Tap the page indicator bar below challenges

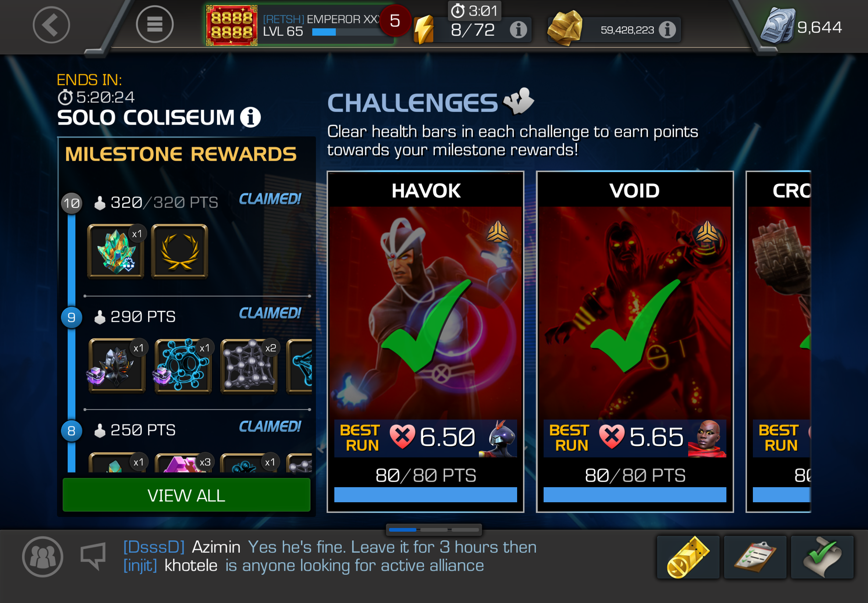coord(434,530)
